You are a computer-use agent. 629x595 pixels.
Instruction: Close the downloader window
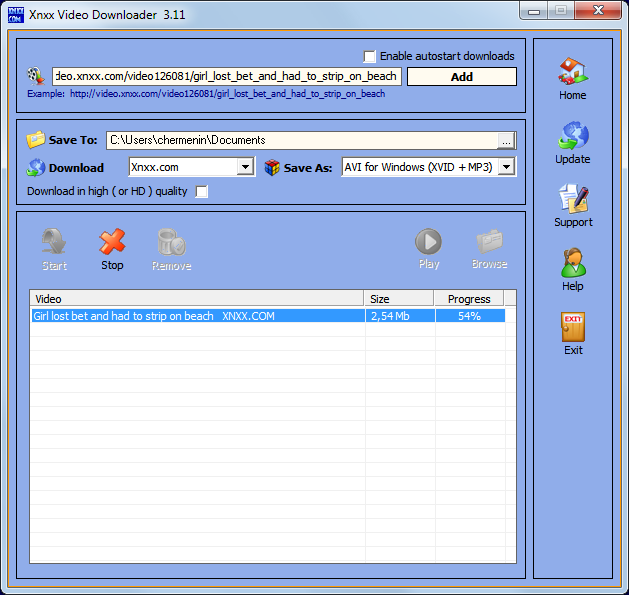(598, 10)
